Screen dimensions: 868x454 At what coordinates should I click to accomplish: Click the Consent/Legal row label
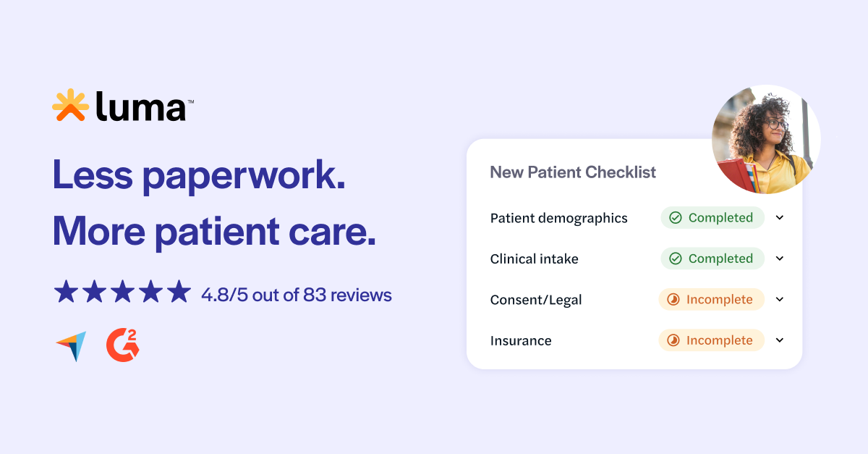[536, 299]
